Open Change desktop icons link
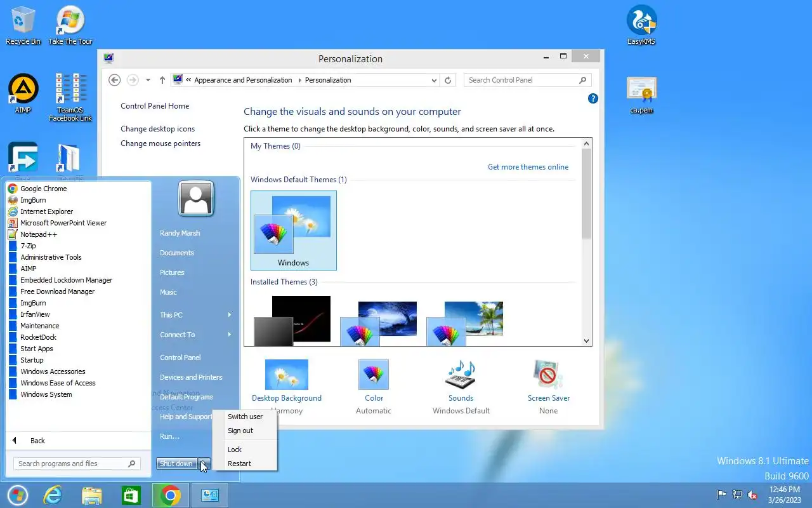Screen dimensions: 812x508 [x=158, y=129]
